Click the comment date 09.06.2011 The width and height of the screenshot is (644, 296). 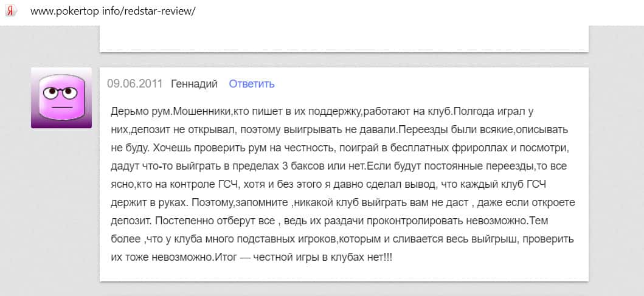[x=134, y=84]
